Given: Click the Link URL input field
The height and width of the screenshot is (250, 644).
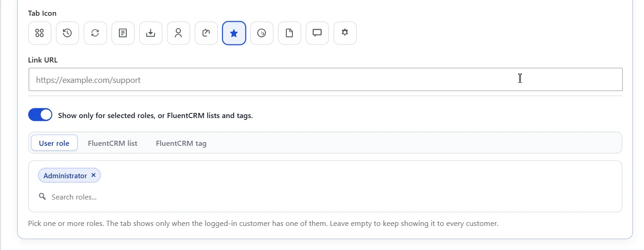Looking at the screenshot, I should [x=326, y=80].
